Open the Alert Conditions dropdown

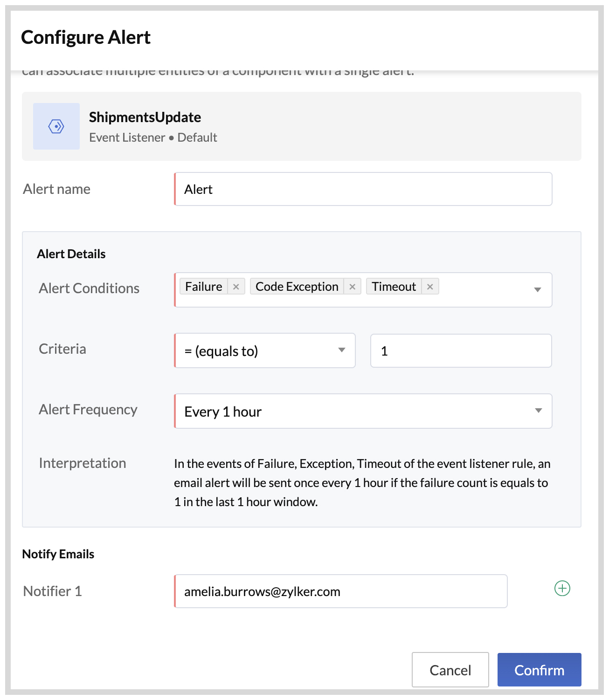coord(538,290)
